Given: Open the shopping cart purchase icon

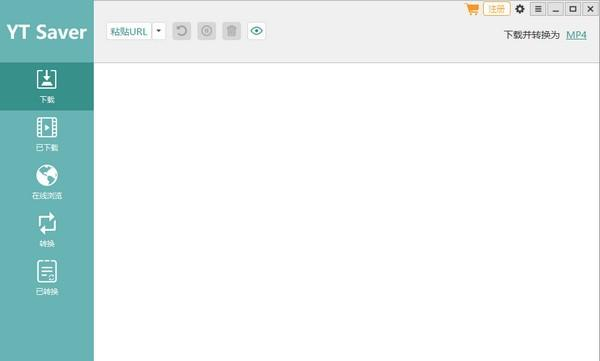Looking at the screenshot, I should pos(472,9).
